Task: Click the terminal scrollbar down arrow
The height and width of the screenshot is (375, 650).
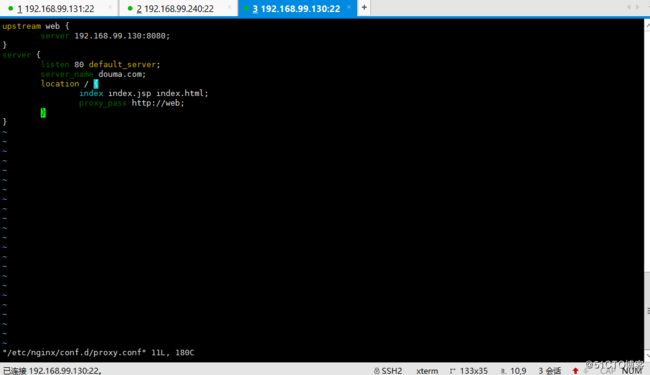Action: (x=647, y=356)
